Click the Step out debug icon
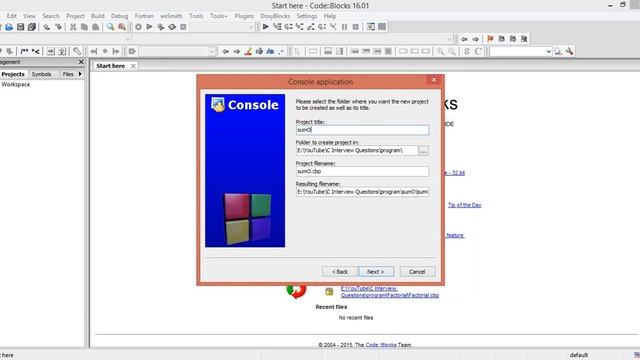Image resolution: width=640 pixels, height=360 pixels. point(311,27)
